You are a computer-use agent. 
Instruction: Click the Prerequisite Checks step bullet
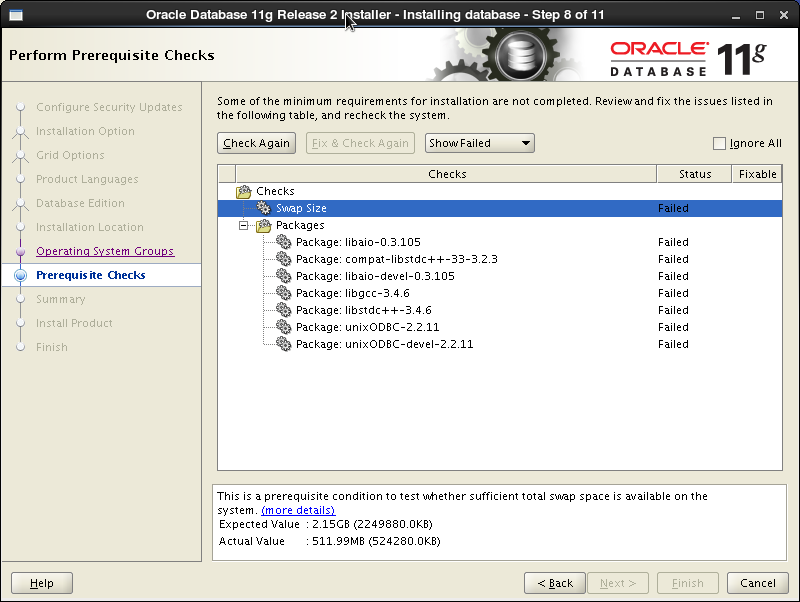click(20, 275)
